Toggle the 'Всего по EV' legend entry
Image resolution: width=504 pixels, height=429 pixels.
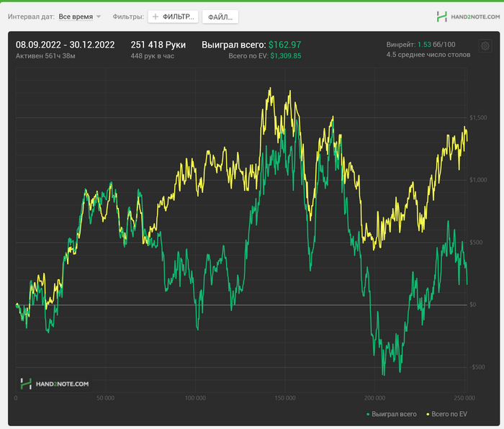[446, 414]
